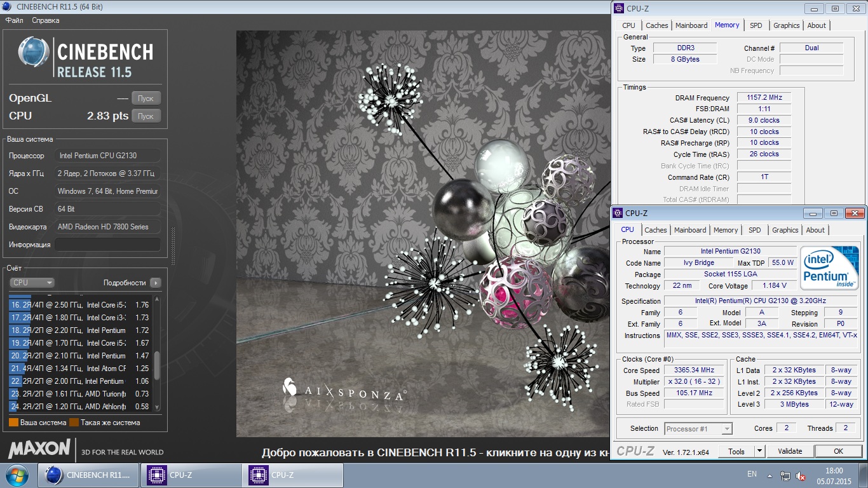
Task: Click OK in the CPU-Z window
Action: [838, 451]
